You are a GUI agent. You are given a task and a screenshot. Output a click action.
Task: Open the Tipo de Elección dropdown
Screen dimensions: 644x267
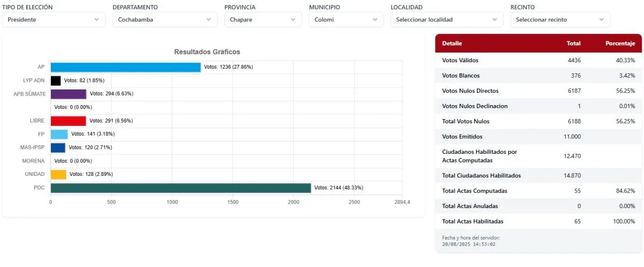(x=54, y=20)
